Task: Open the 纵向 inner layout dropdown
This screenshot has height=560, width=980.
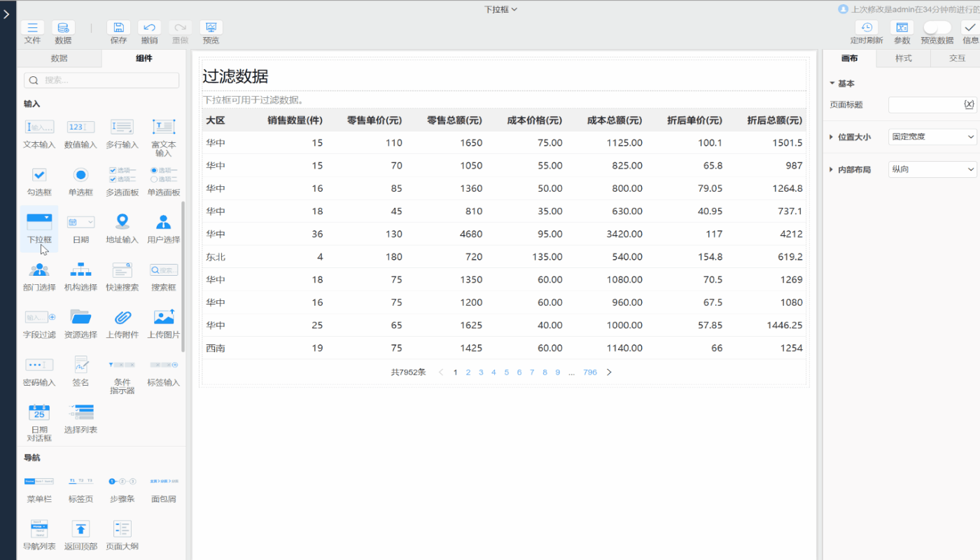Action: (x=932, y=169)
